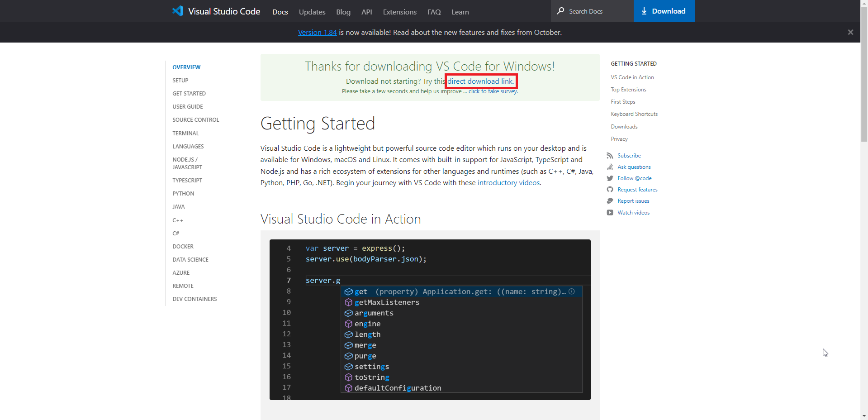Open NODE.JS / JAVASCRIPT in the sidebar
This screenshot has height=420, width=868.
[x=187, y=163]
